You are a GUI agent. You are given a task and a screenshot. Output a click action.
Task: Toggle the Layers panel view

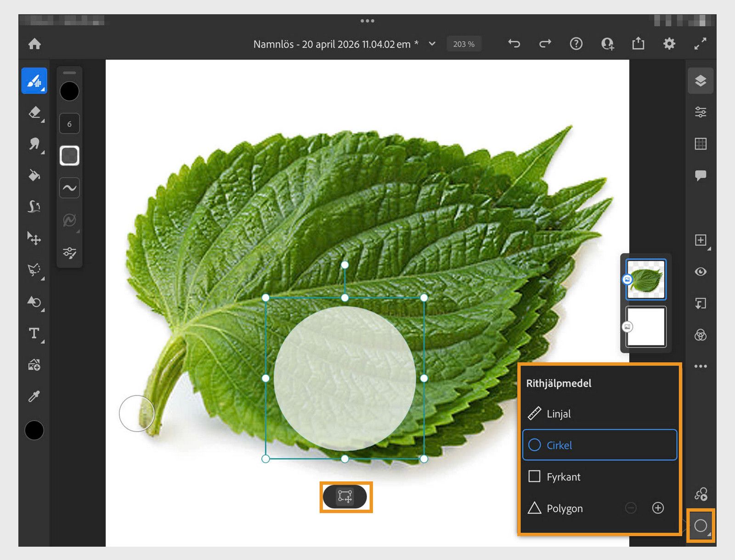coord(701,81)
